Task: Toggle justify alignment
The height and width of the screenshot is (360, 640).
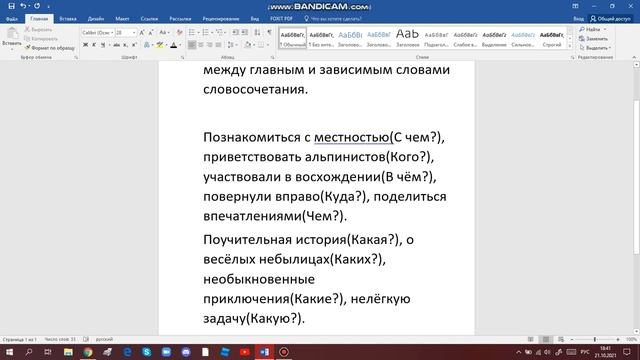Action: click(x=218, y=45)
